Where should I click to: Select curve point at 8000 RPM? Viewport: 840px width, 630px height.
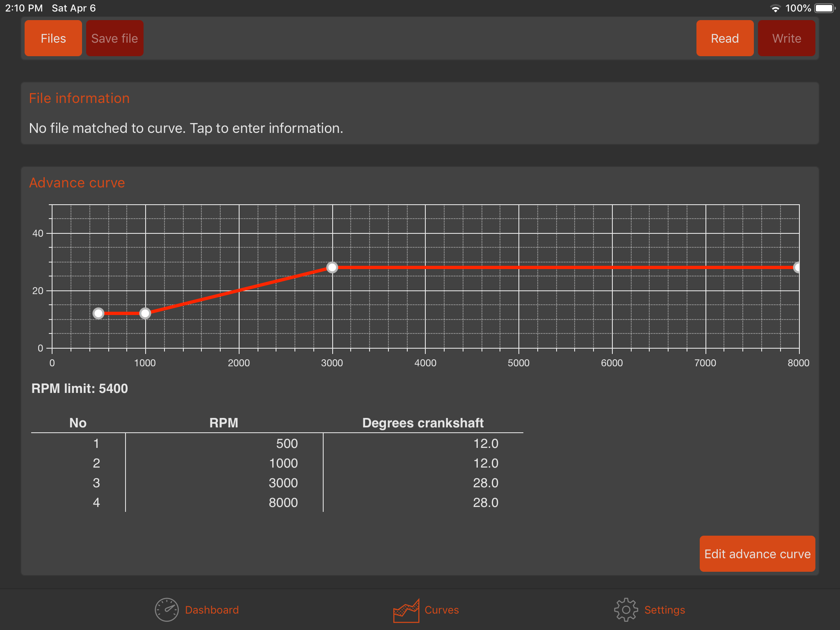pos(797,267)
